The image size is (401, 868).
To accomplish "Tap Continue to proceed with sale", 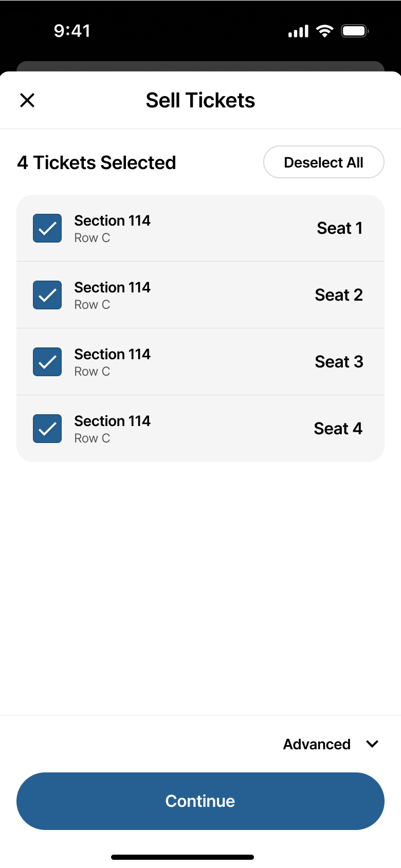I will coord(200,801).
